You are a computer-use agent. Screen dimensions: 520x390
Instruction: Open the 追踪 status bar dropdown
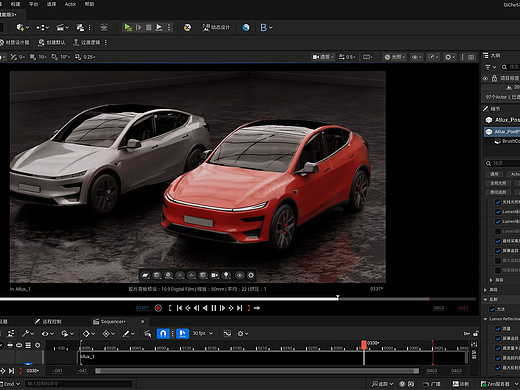tap(382, 384)
